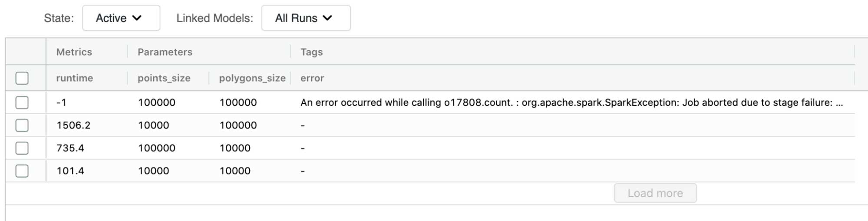The height and width of the screenshot is (221, 868).
Task: Sort by the runtime column header
Action: tap(75, 78)
